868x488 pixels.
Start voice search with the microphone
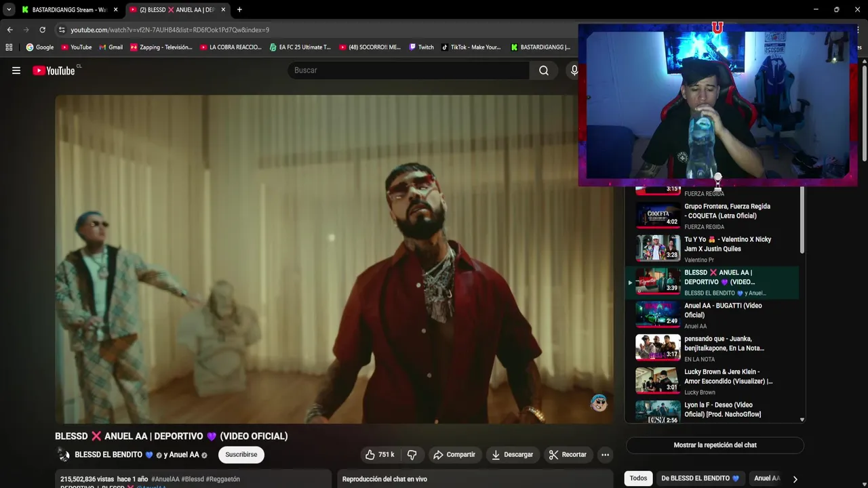(x=574, y=70)
